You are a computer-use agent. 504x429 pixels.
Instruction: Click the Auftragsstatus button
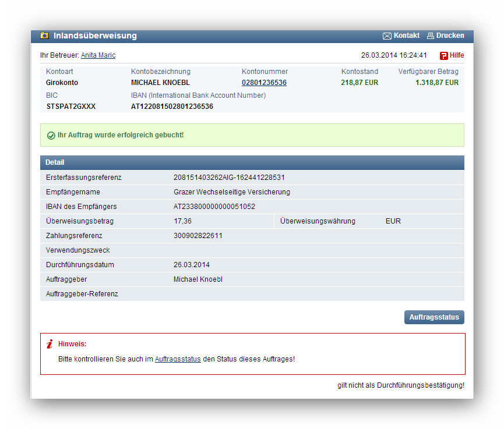[x=434, y=317]
